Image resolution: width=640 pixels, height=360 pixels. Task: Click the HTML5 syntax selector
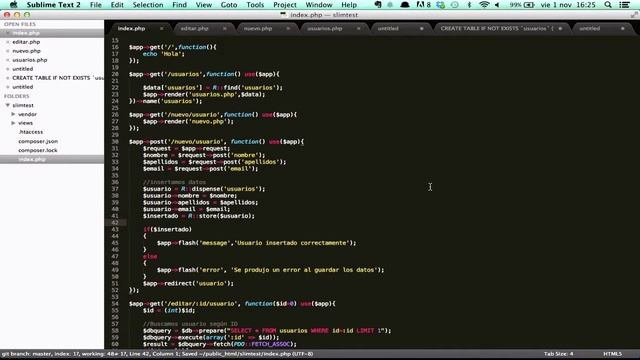click(x=613, y=354)
